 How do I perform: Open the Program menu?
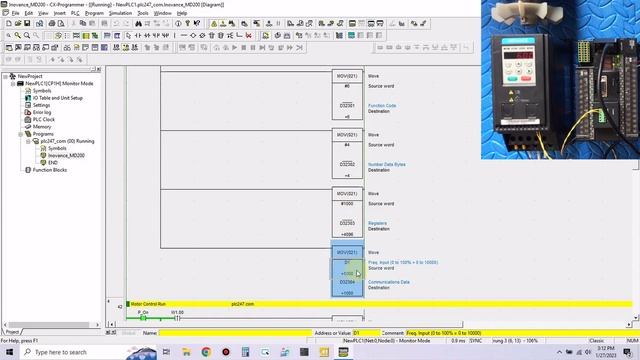pyautogui.click(x=94, y=13)
